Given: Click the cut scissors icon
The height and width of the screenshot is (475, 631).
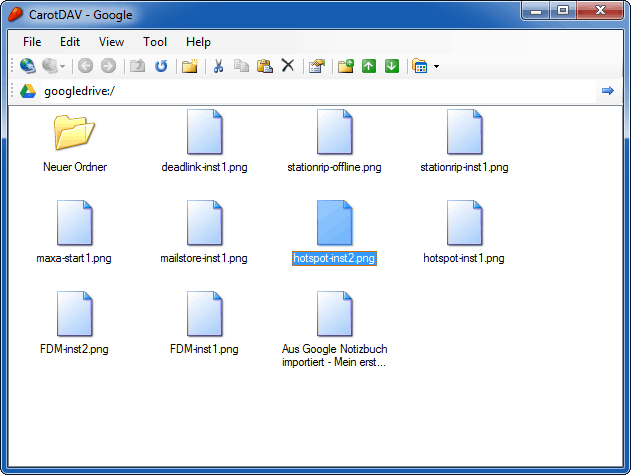Looking at the screenshot, I should point(217,66).
